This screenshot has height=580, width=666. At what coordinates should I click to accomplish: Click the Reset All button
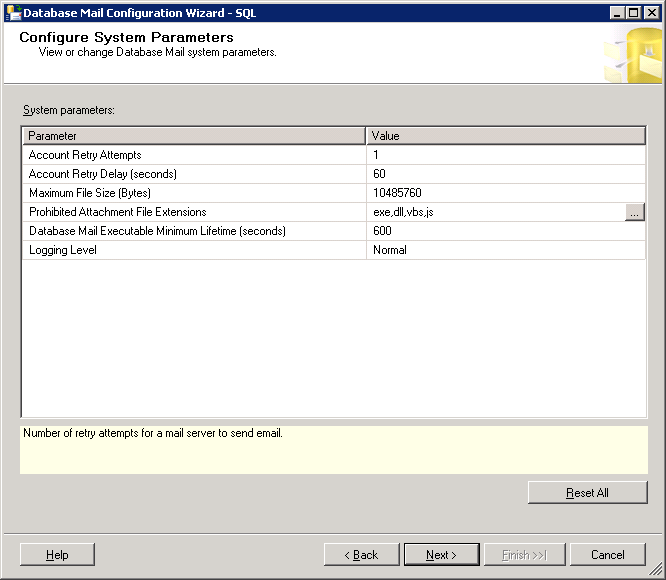pos(587,492)
